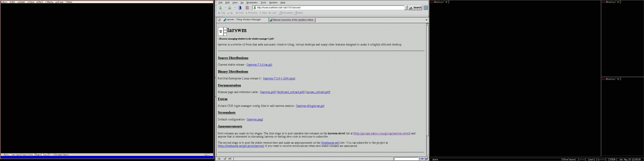Open the freshmeat.net/projects/larswm link
This screenshot has width=644, height=161.
(x=241, y=146)
